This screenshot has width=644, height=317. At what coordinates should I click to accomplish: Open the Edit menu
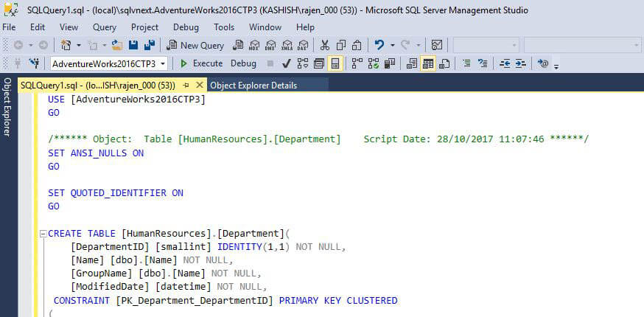(38, 27)
